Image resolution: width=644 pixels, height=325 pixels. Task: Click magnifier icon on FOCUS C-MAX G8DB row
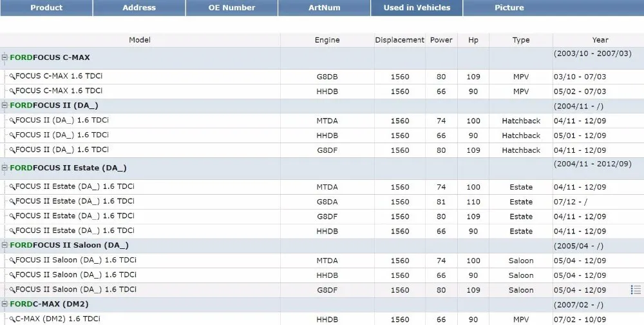pyautogui.click(x=12, y=77)
